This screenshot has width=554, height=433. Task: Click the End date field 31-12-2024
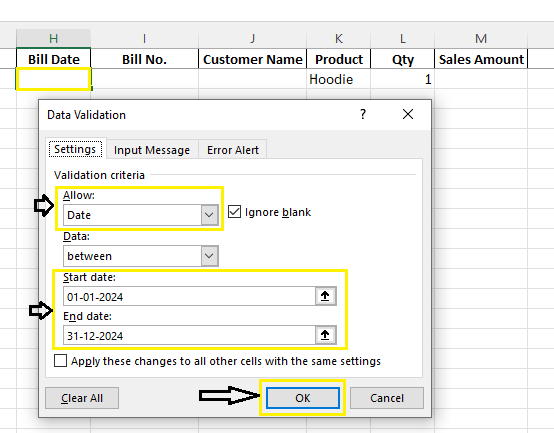coord(189,335)
